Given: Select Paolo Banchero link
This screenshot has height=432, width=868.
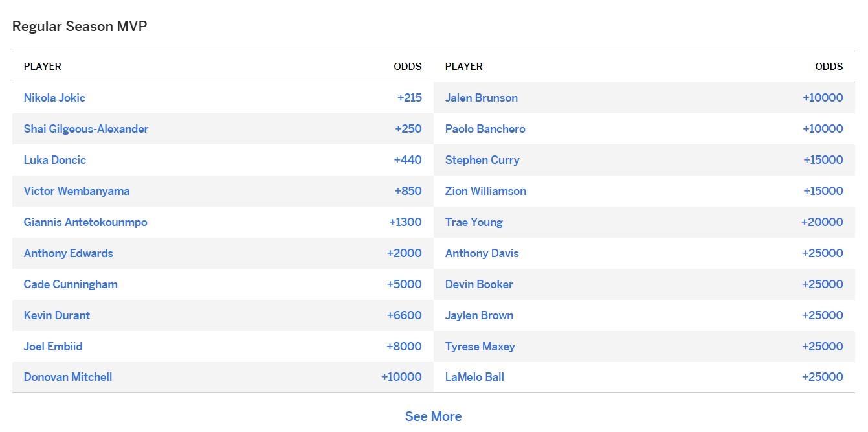Looking at the screenshot, I should pos(485,129).
